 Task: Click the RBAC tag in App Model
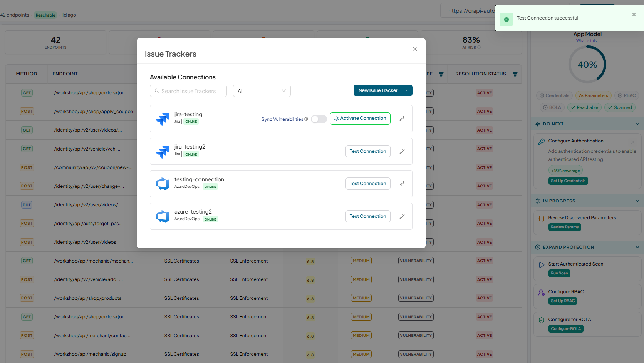point(627,95)
